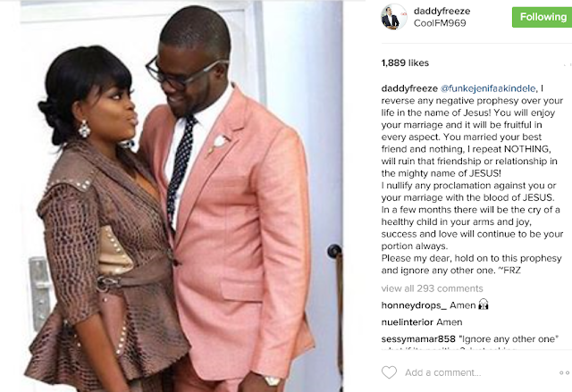
Task: Open sessymamar858 commenter profile
Action: [x=418, y=339]
